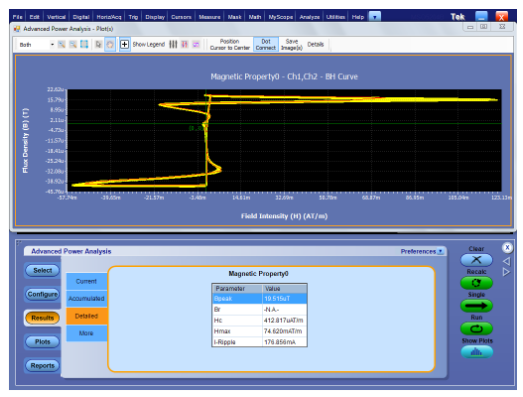
Task: Open the Horiz/Acq menu
Action: pos(109,17)
